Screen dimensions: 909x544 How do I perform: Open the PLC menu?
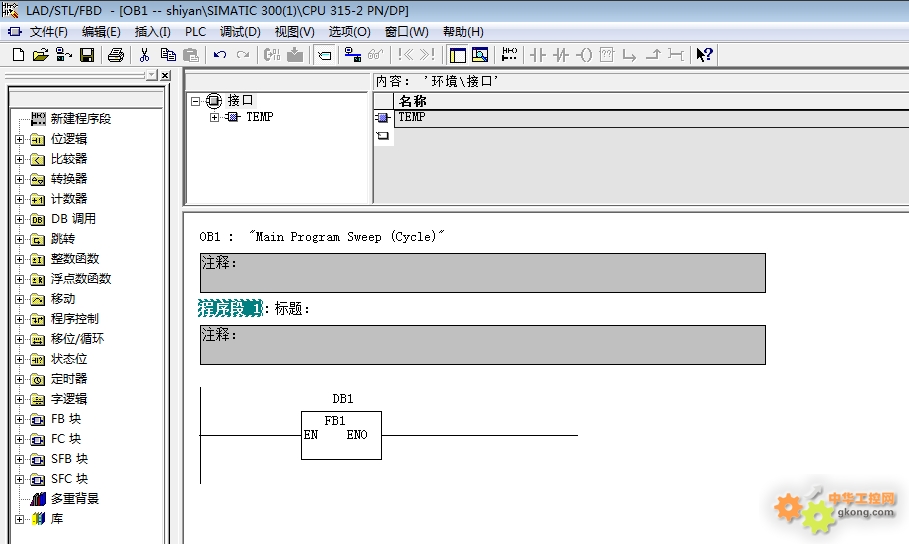(195, 32)
